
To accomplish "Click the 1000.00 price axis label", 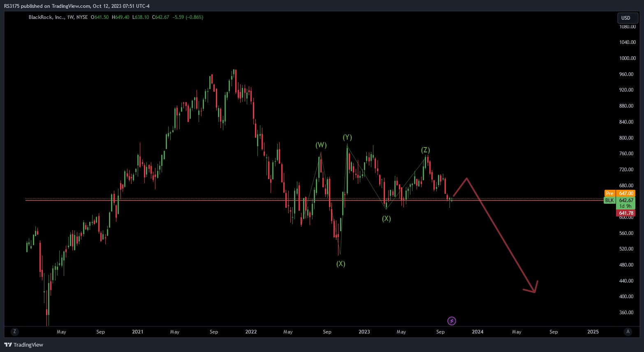I will pyautogui.click(x=628, y=58).
